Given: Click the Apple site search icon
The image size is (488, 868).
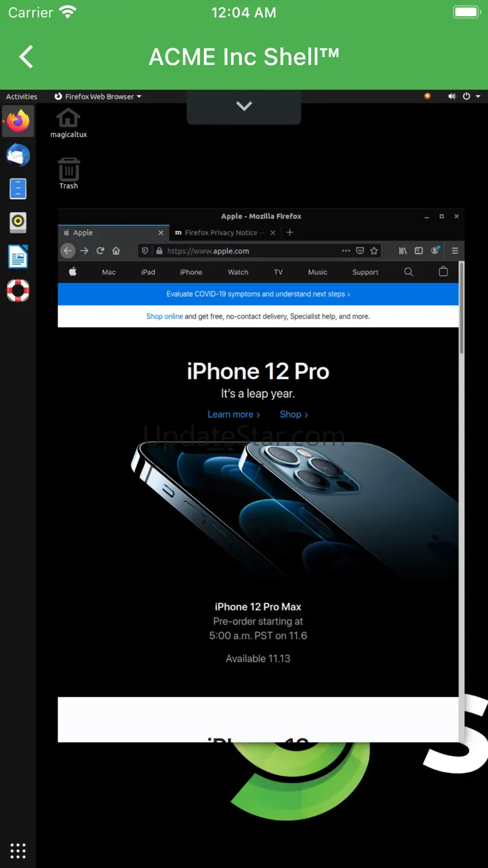Looking at the screenshot, I should coord(409,272).
